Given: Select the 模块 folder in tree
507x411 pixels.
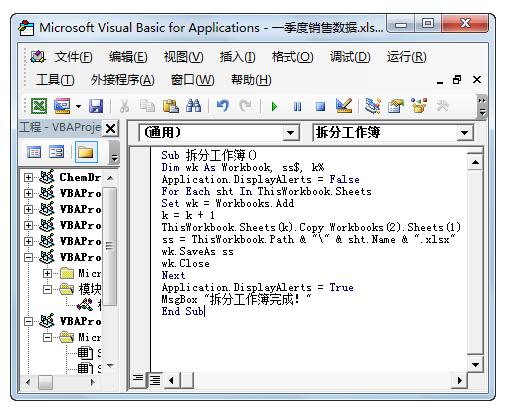Looking at the screenshot, I should pyautogui.click(x=90, y=289).
